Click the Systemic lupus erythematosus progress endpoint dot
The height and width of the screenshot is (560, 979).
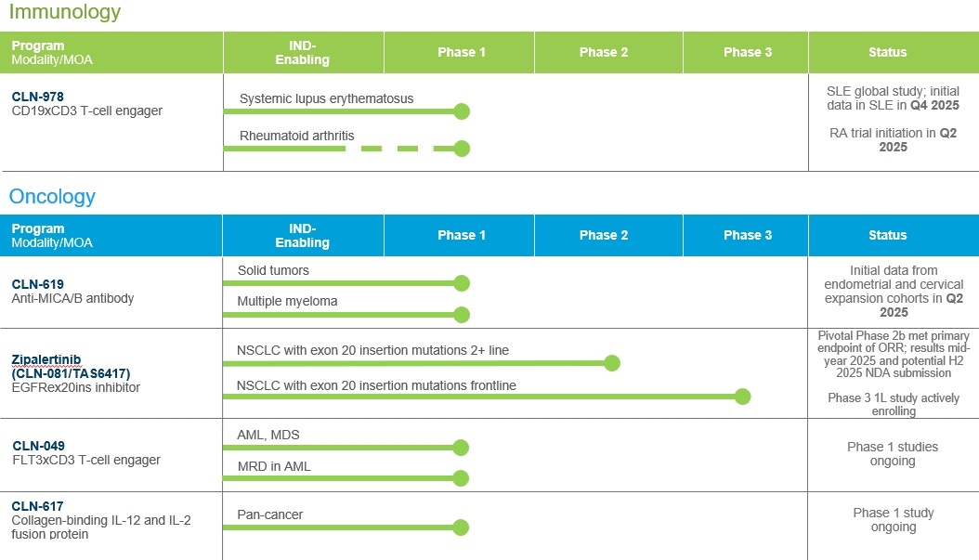click(x=462, y=111)
